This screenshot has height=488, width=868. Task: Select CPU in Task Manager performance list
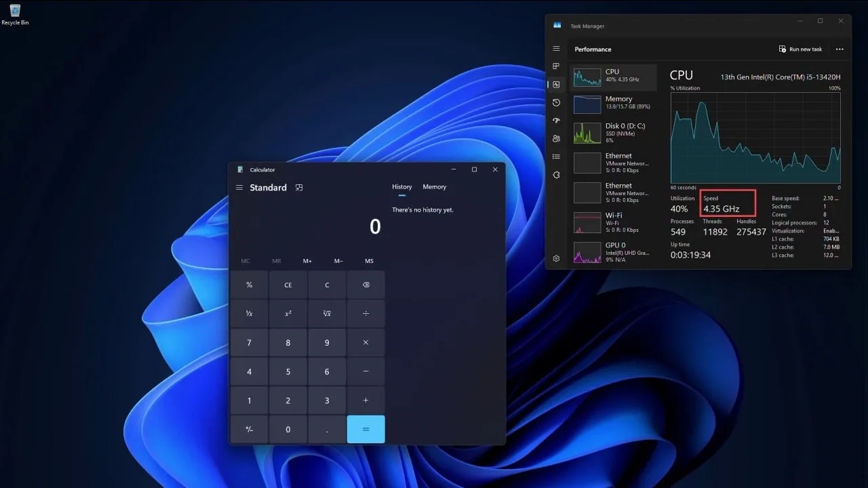(x=614, y=77)
